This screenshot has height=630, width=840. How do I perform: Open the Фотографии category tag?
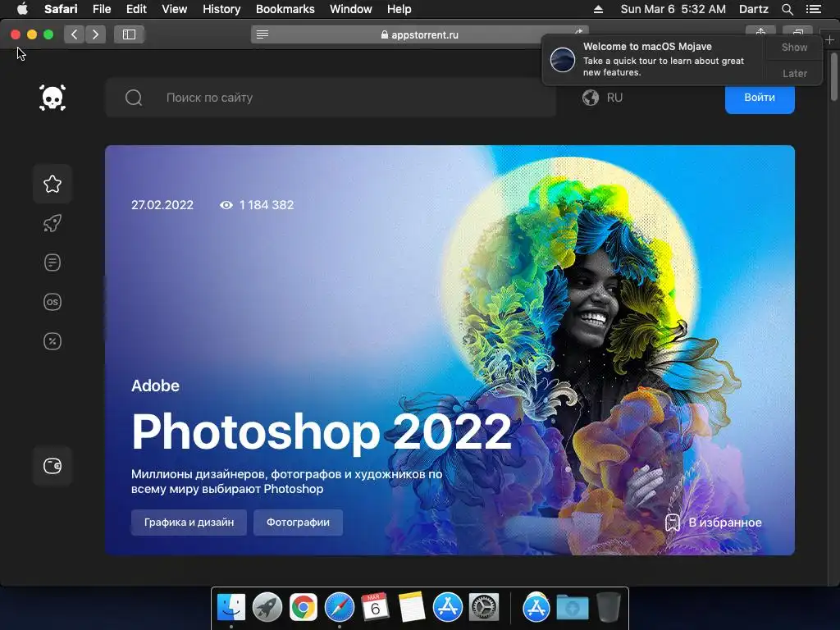coord(298,523)
